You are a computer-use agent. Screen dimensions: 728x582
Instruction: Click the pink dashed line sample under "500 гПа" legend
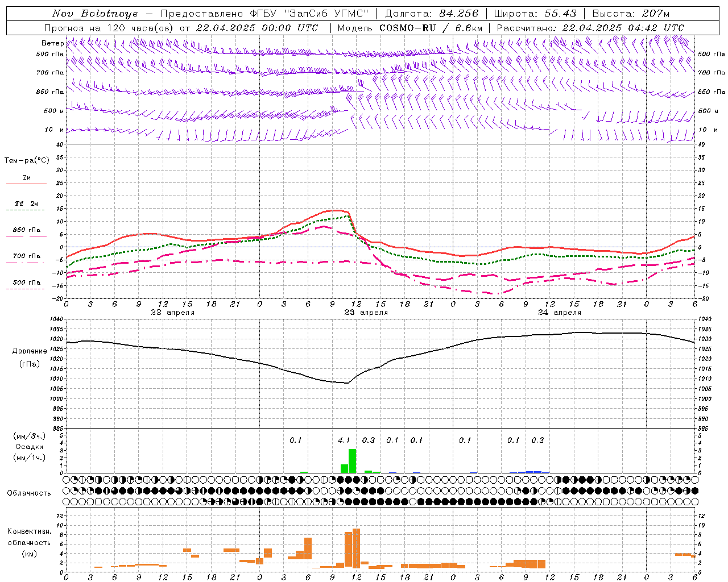coord(26,289)
